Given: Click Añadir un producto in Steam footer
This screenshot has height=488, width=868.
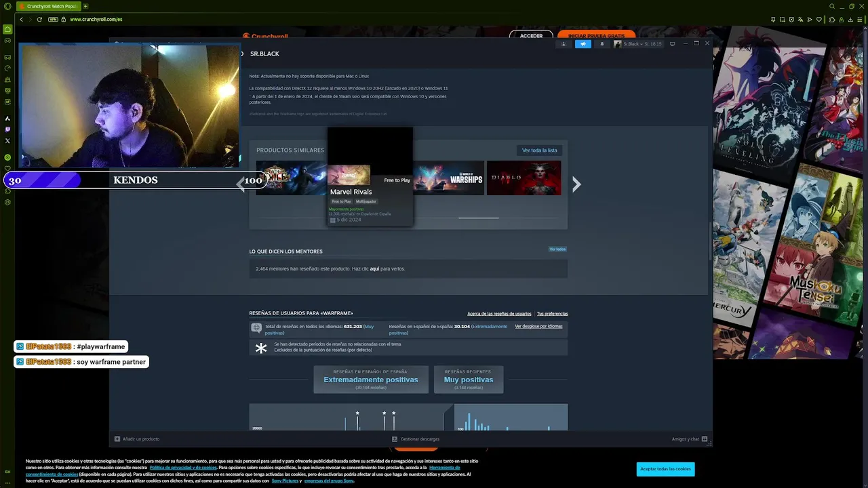Looking at the screenshot, I should 137,439.
